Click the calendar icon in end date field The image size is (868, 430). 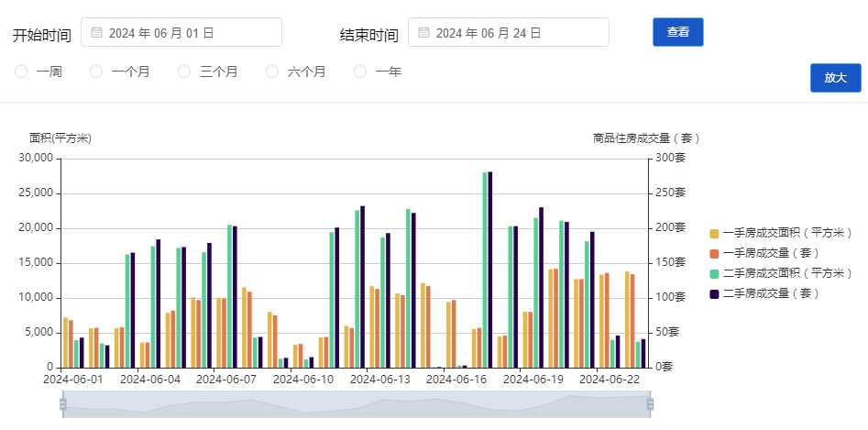(x=423, y=32)
